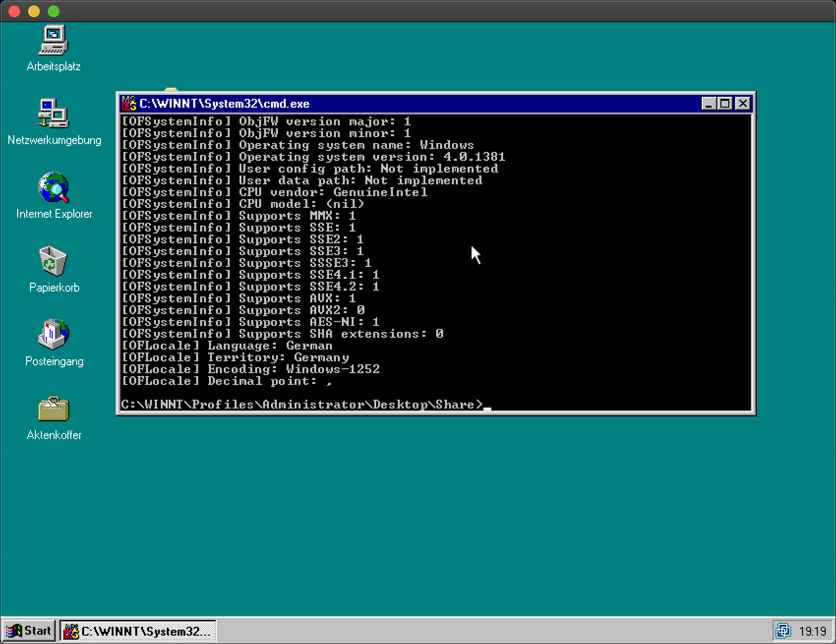Click the network tray icon near the clock
The image size is (836, 644).
point(783,631)
